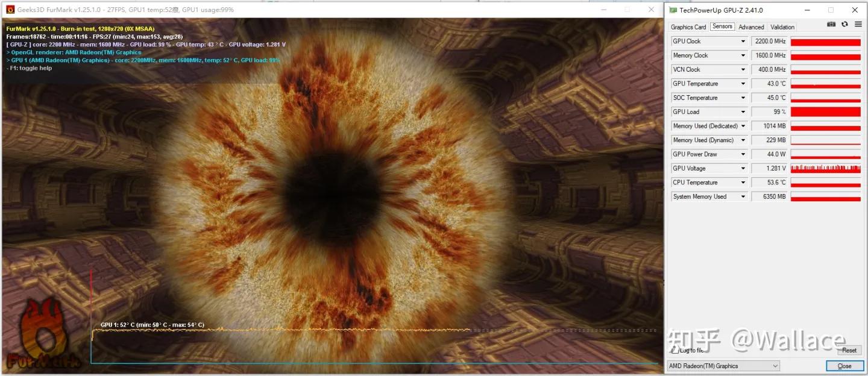Take a GPU-Z screenshot with camera icon
This screenshot has width=868, height=376.
coord(831,25)
